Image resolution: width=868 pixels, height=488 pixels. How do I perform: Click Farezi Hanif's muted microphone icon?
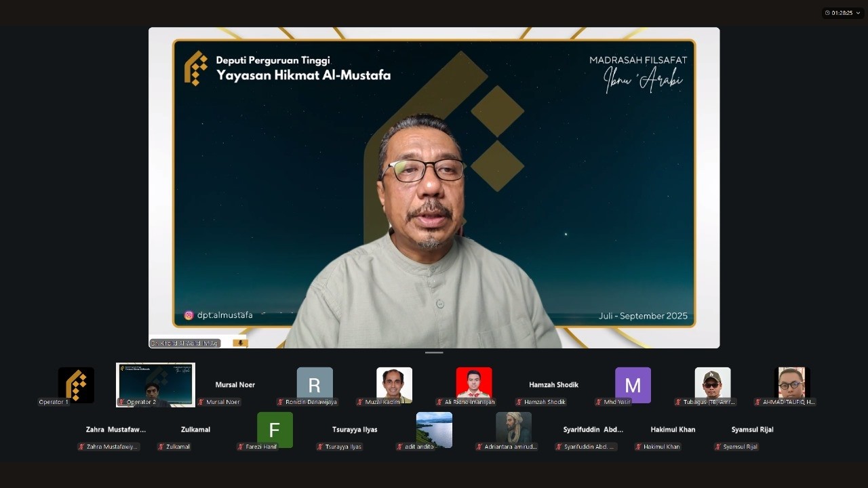241,447
